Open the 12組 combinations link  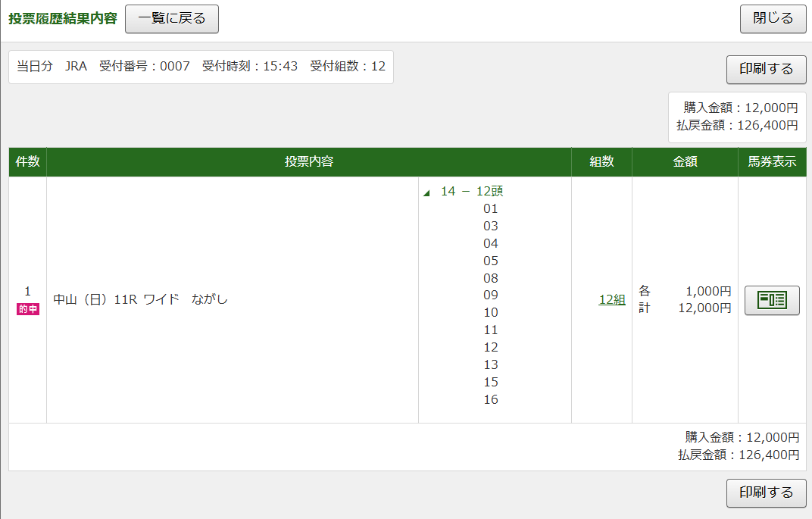612,300
